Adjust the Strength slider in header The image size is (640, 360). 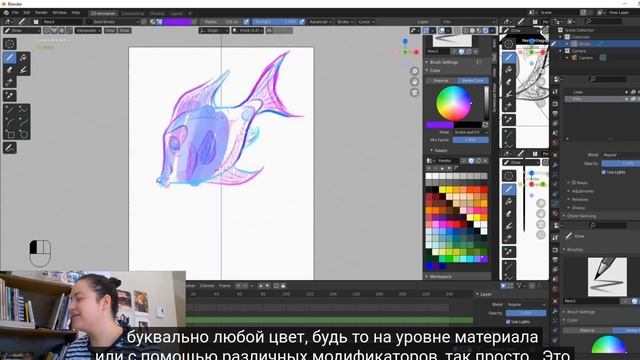[275, 22]
